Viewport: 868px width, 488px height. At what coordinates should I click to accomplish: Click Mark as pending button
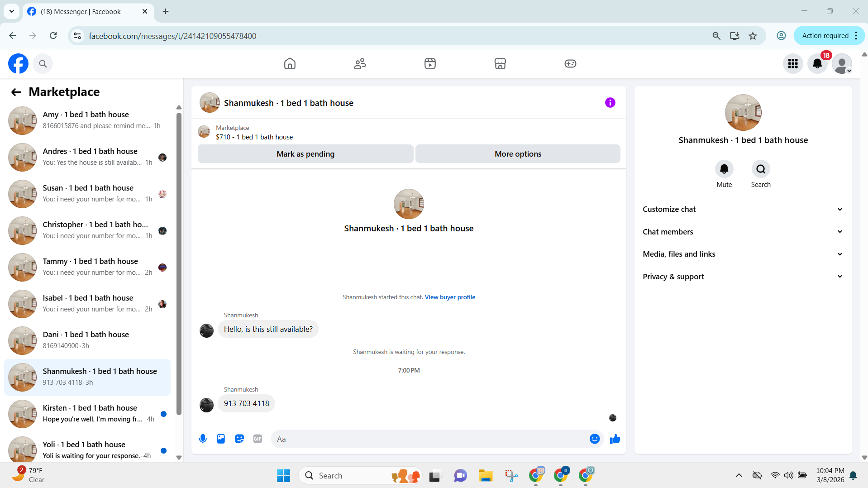pyautogui.click(x=305, y=154)
